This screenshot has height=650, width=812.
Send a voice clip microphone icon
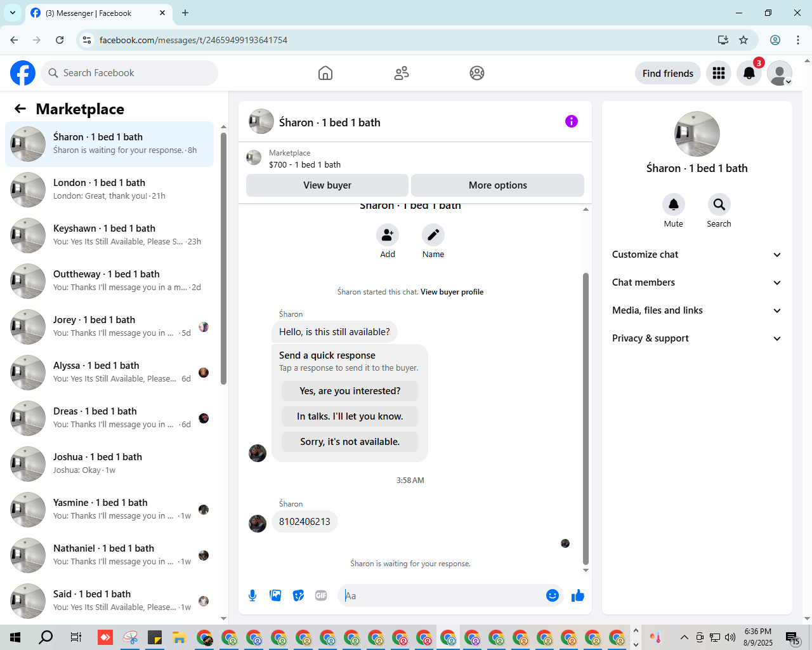[252, 595]
